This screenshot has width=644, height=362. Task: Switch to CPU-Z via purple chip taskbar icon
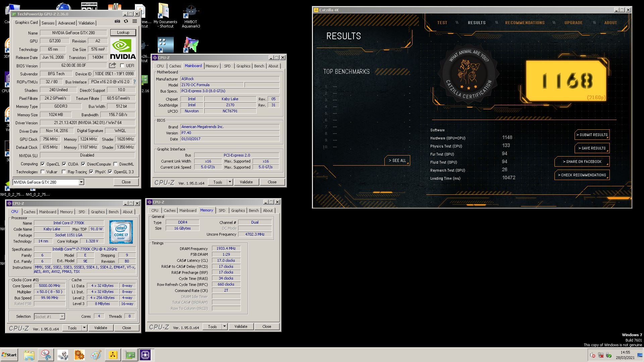point(146,355)
